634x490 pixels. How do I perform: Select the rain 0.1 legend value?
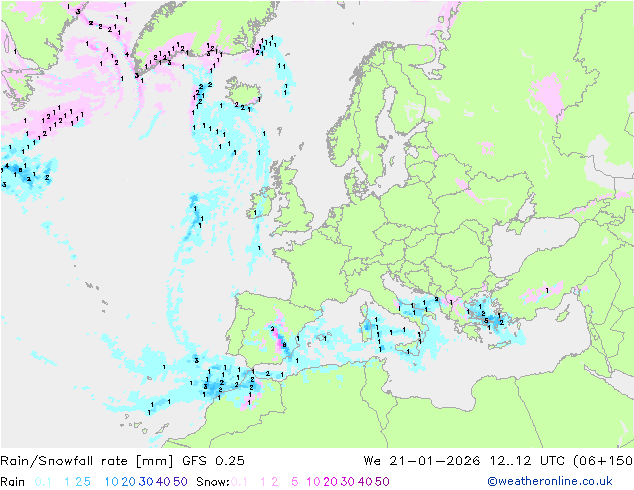click(x=43, y=482)
